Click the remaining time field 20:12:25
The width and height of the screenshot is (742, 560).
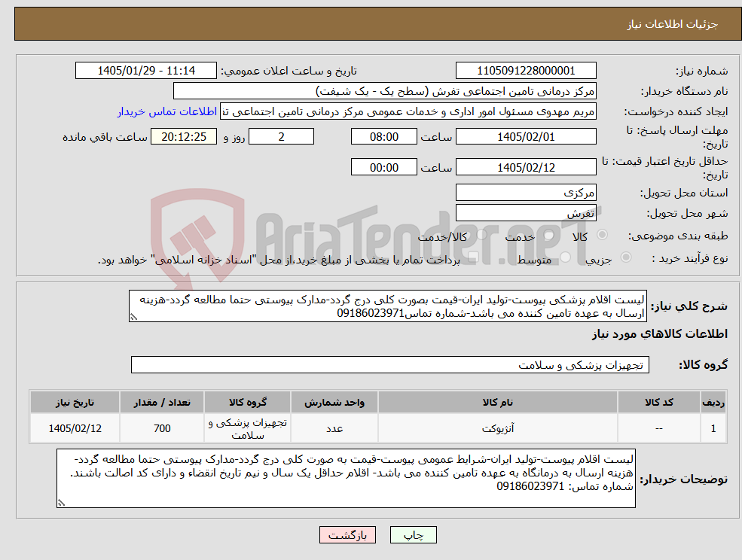(184, 137)
